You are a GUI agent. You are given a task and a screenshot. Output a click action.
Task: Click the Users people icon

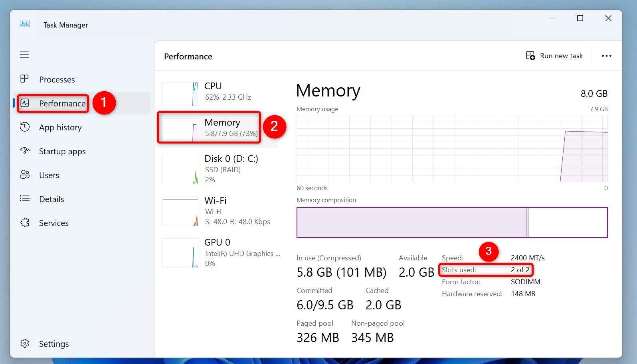pyautogui.click(x=25, y=175)
